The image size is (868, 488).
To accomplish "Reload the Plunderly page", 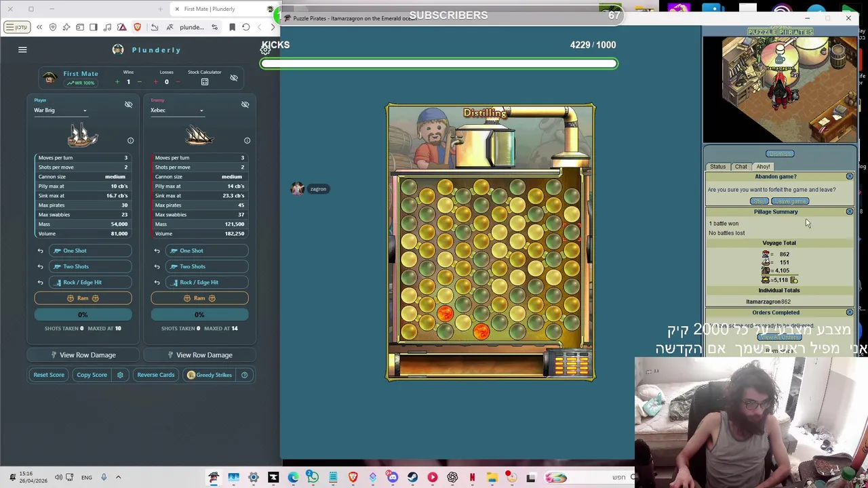I will [x=246, y=27].
